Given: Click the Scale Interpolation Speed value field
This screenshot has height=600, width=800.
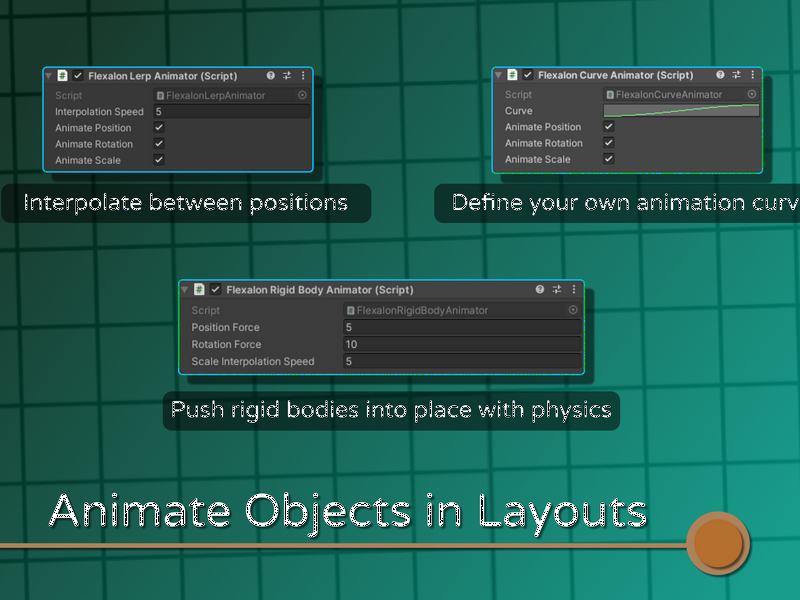Looking at the screenshot, I should click(x=462, y=361).
